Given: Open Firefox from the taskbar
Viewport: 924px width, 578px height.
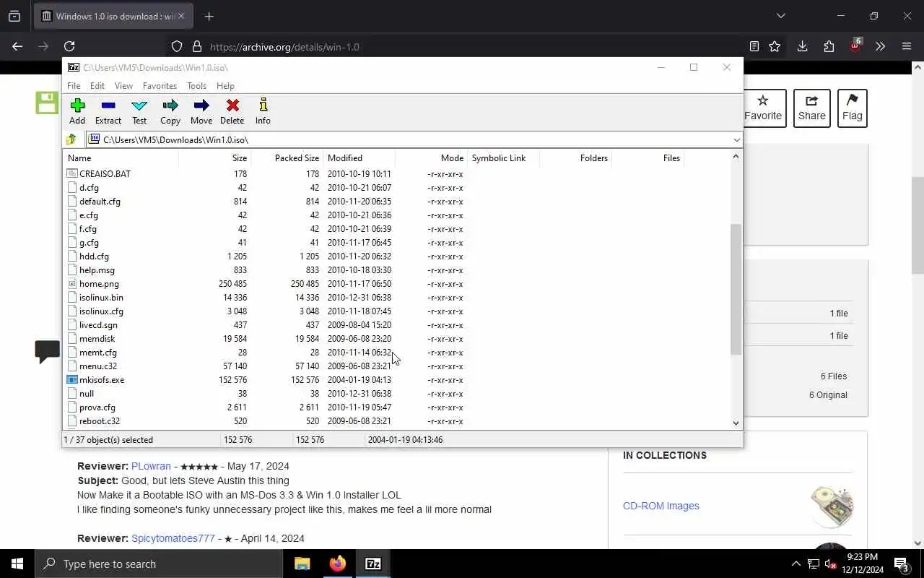Looking at the screenshot, I should 338,564.
